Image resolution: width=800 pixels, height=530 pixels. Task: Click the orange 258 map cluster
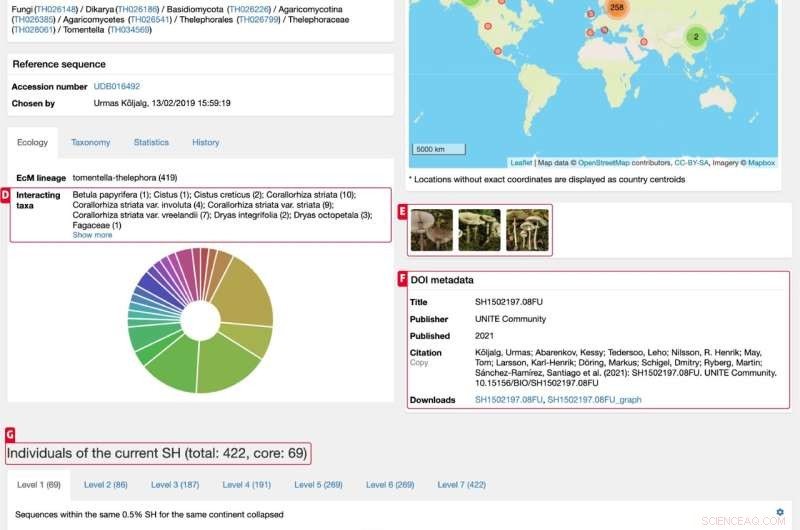(x=616, y=8)
